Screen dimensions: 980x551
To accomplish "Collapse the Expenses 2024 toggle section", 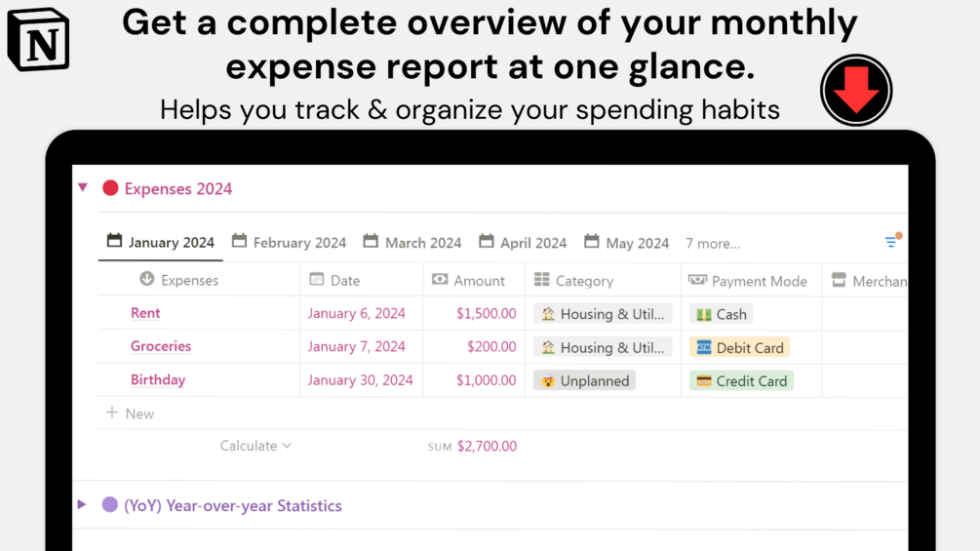I will tap(83, 187).
